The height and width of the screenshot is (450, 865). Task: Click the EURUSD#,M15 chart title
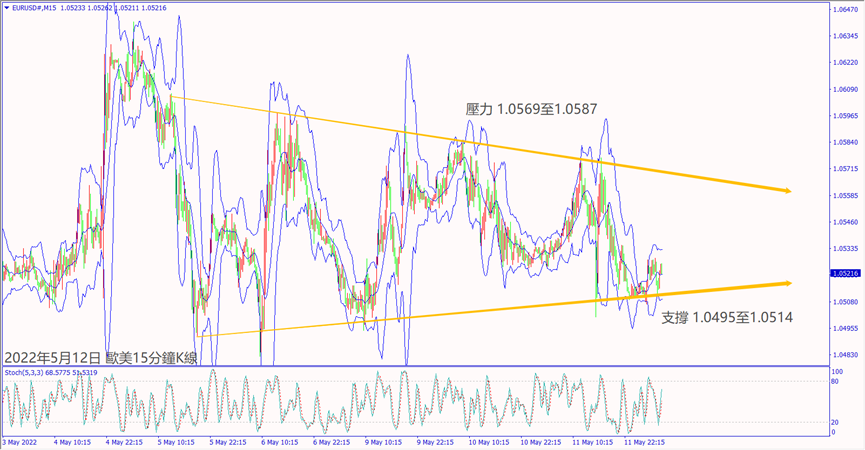[x=38, y=8]
